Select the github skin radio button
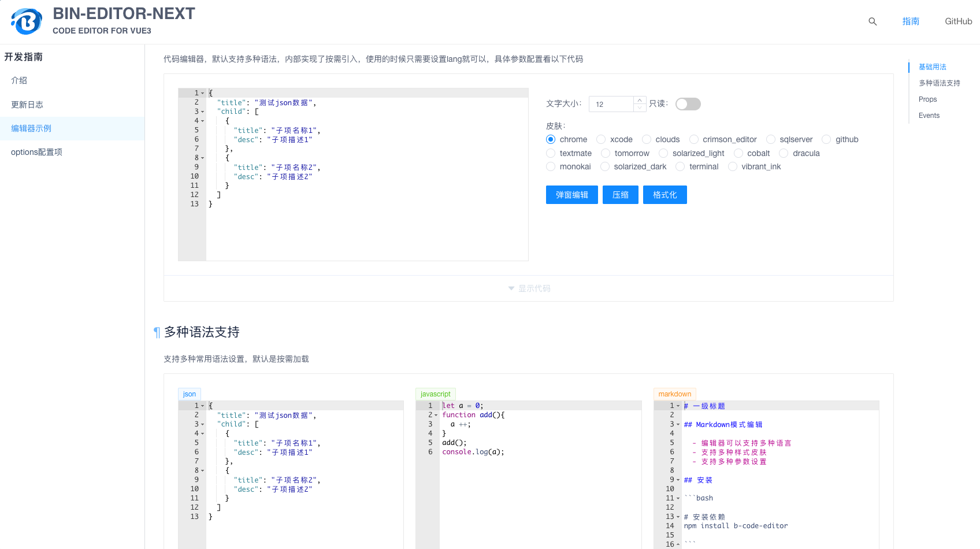Screen dimensions: 980x549 [x=826, y=140]
